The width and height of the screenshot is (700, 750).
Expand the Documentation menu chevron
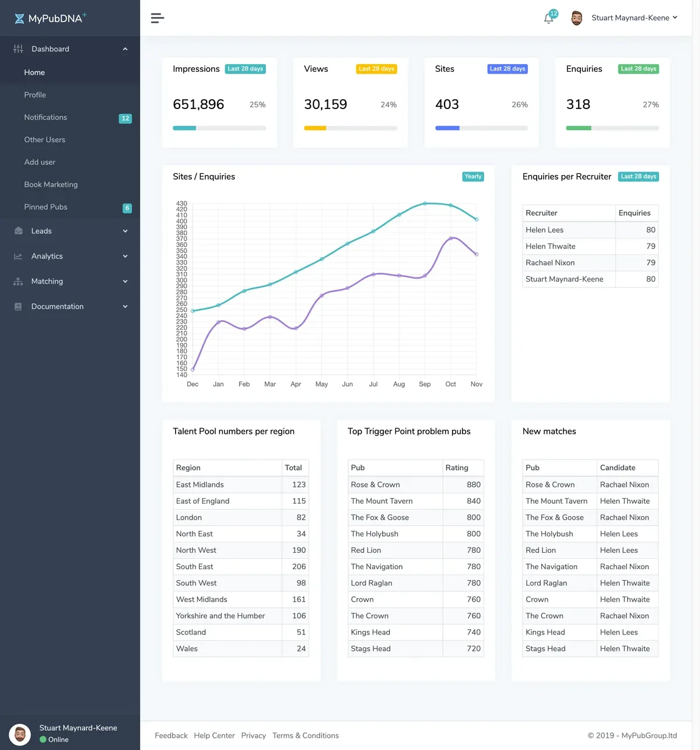click(x=125, y=306)
